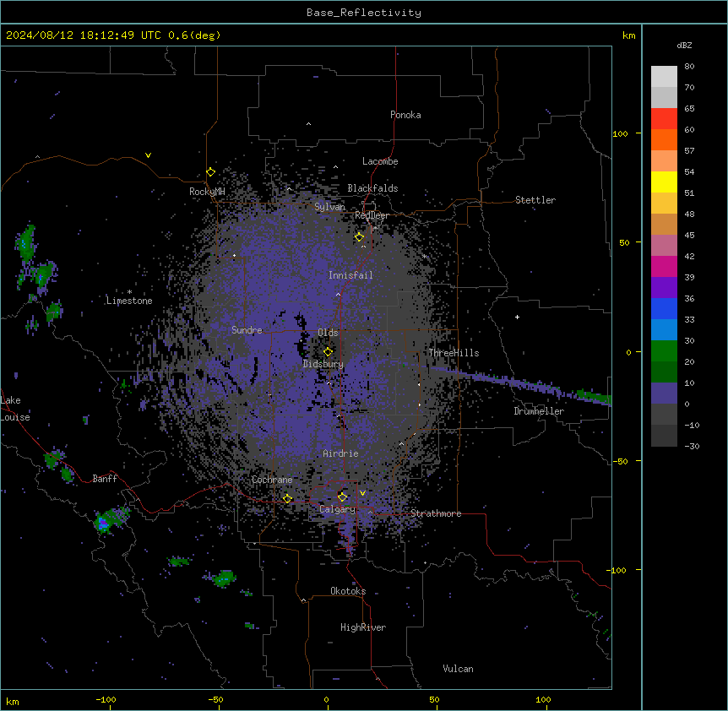Click the Stettler city label
Viewport: 728px width, 711px height.
(x=535, y=200)
